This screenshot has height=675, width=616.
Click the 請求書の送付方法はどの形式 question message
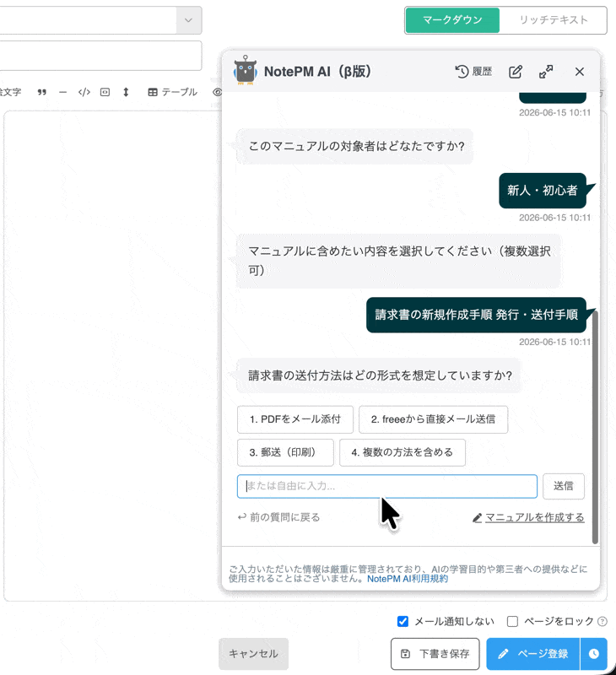point(379,375)
